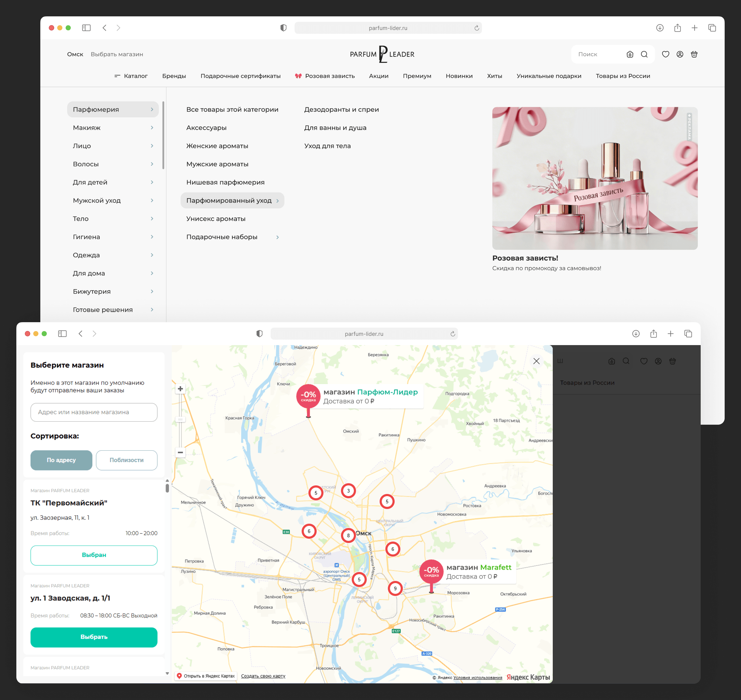Open Создать свою карту link
This screenshot has height=700, width=741.
[263, 676]
